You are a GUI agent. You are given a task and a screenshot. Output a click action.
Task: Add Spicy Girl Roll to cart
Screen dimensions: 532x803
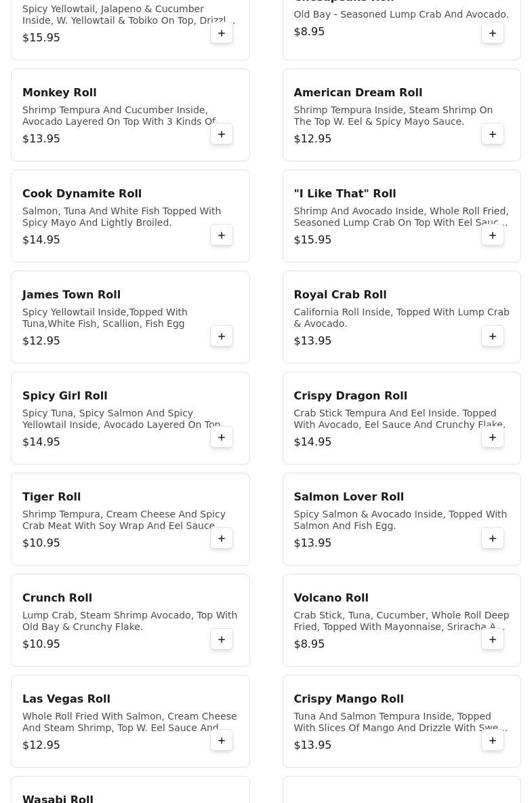[x=222, y=437]
